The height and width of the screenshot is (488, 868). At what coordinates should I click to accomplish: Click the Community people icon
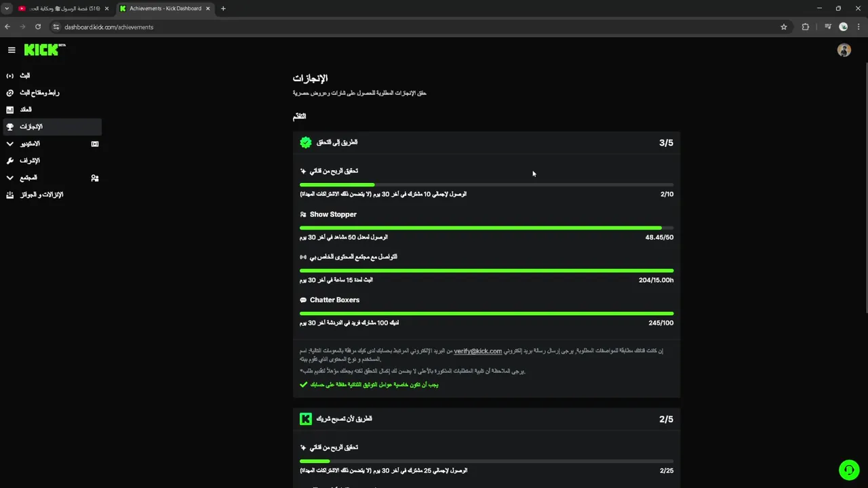pos(95,178)
